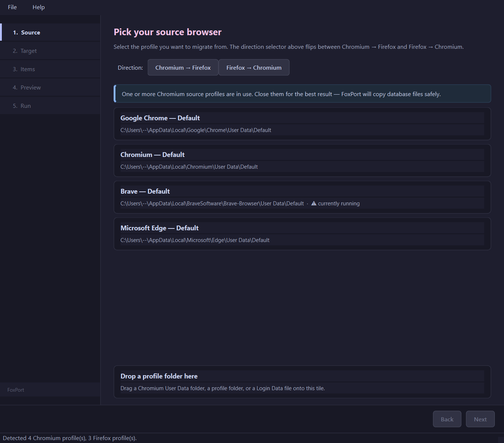Go to the 2. Target step
The image size is (504, 443).
pos(50,51)
